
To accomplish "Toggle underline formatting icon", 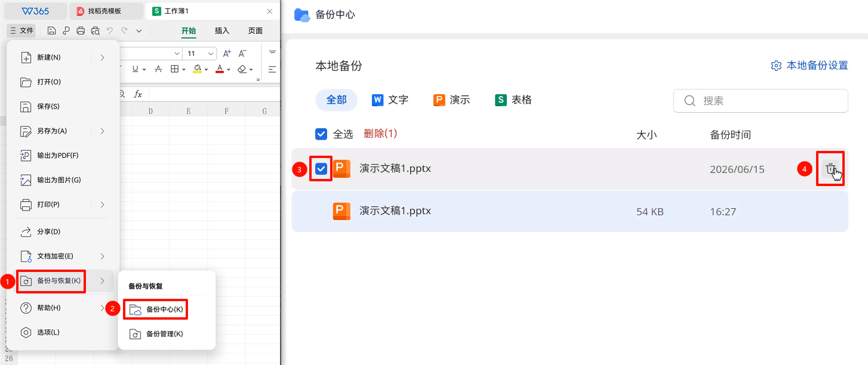I will (x=136, y=69).
